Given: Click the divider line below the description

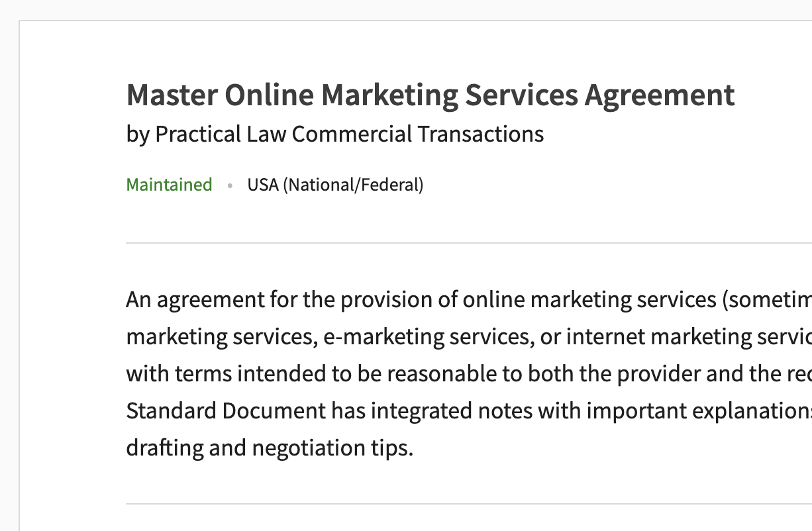Looking at the screenshot, I should coord(464,504).
